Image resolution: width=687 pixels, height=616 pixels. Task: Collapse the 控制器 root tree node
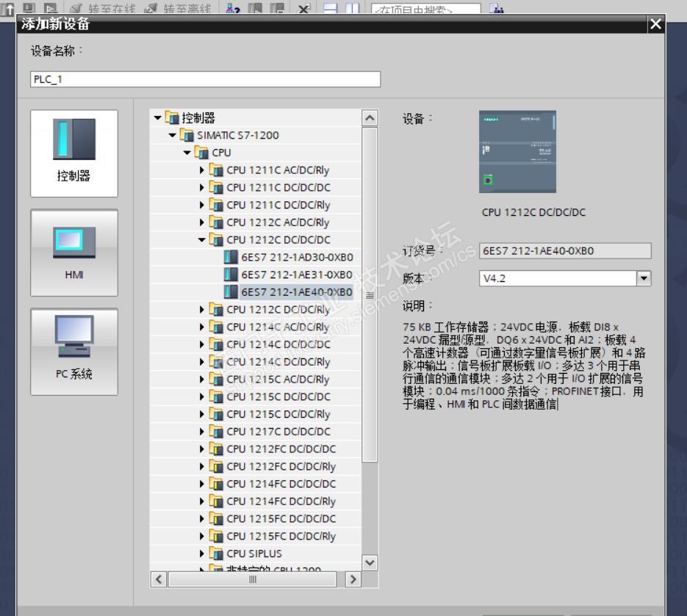point(158,117)
